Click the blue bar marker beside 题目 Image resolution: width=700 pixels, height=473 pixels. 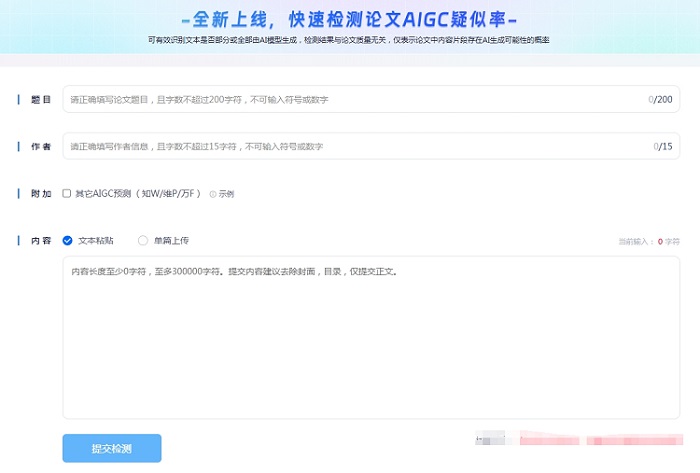(19, 100)
